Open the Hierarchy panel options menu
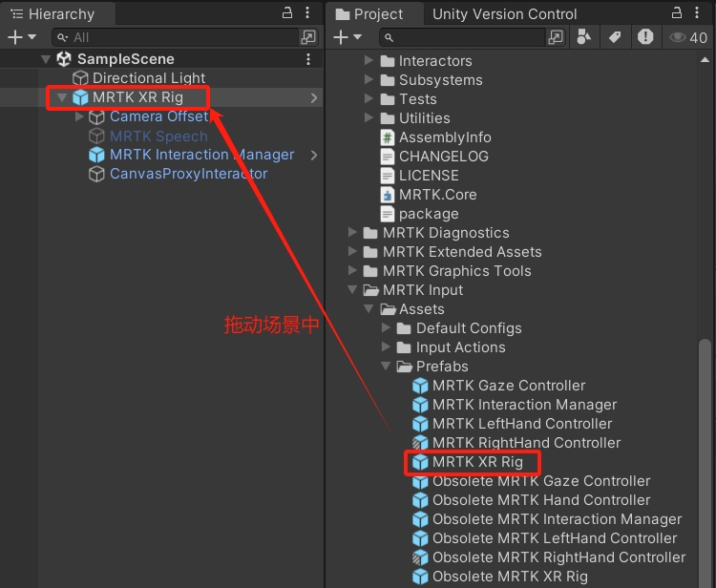 tap(308, 13)
